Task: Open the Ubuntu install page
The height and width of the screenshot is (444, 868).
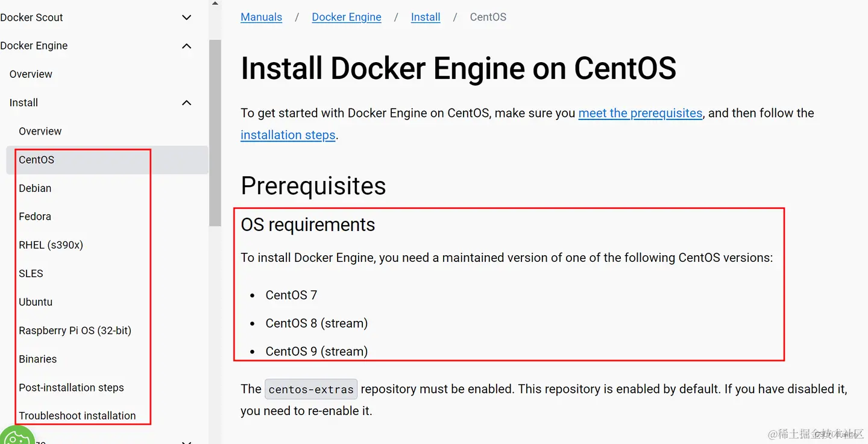Action: tap(36, 302)
